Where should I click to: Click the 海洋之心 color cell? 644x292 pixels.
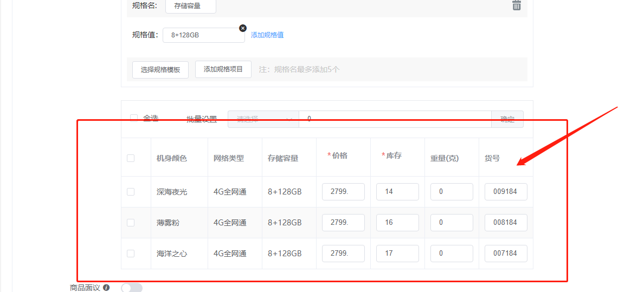coord(172,254)
